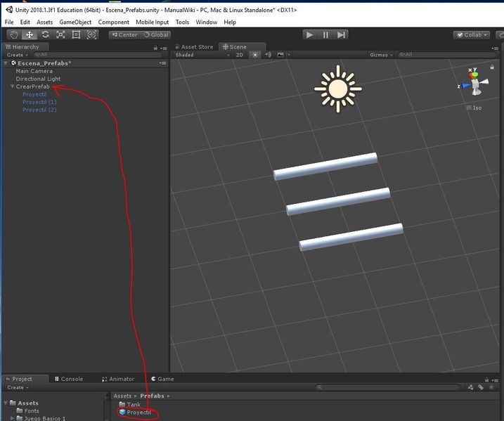This screenshot has width=504, height=421.
Task: Open the Mobile Input menu
Action: [152, 22]
